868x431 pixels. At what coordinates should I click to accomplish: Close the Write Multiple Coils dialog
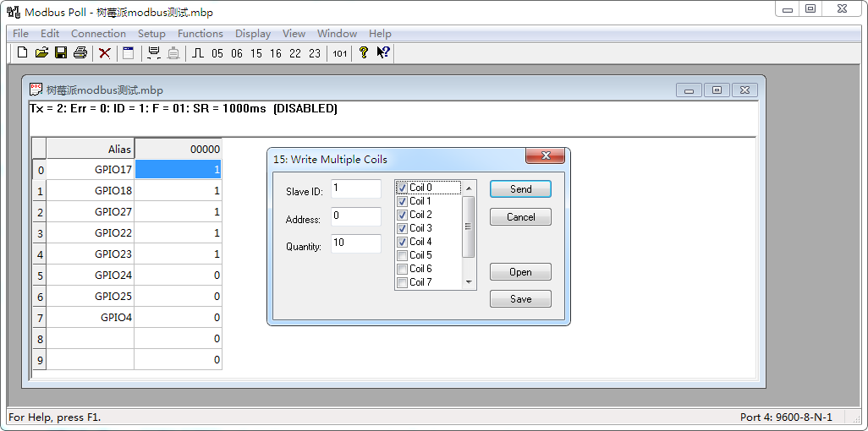point(545,156)
